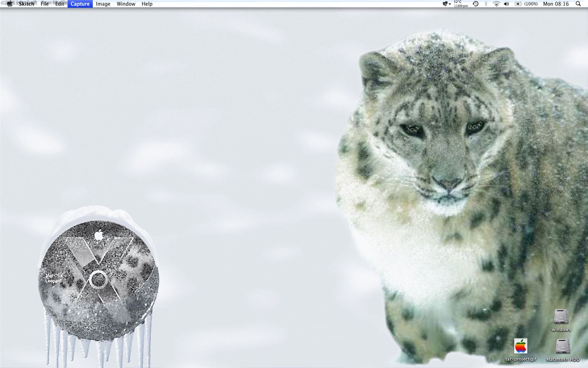Open the File menu
Screen dimensions: 588x368
pyautogui.click(x=45, y=4)
